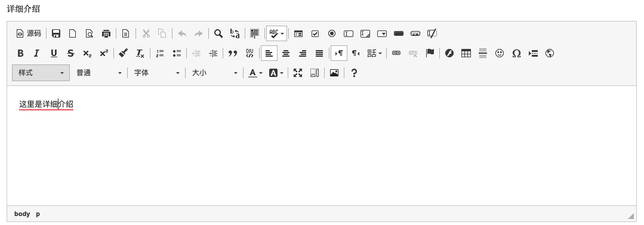
Task: Insert a checkbox field
Action: click(x=315, y=33)
